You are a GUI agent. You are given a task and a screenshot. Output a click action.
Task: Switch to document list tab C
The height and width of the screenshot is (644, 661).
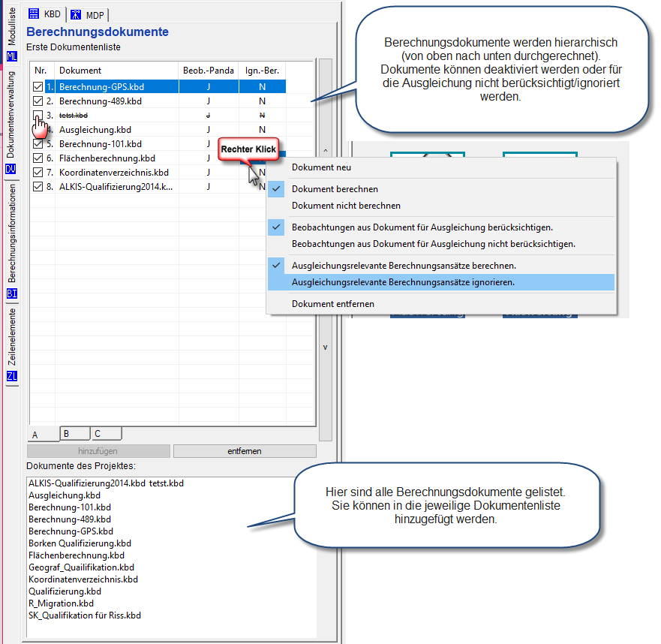[106, 434]
